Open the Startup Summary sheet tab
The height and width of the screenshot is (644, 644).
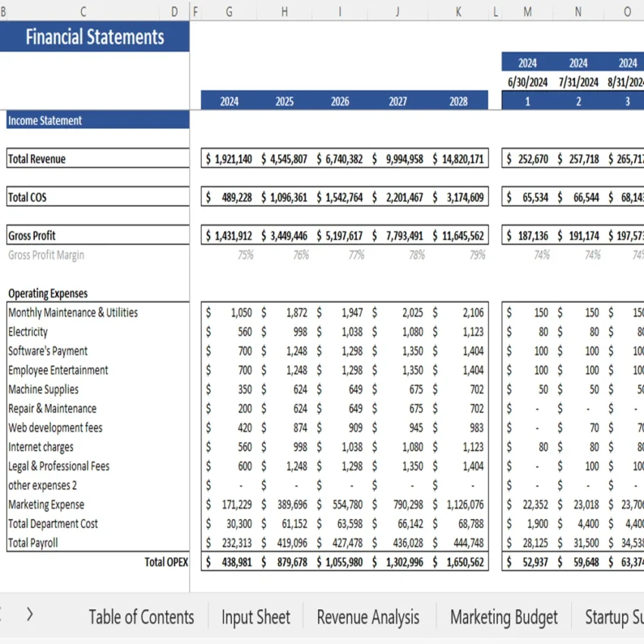[x=619, y=616]
